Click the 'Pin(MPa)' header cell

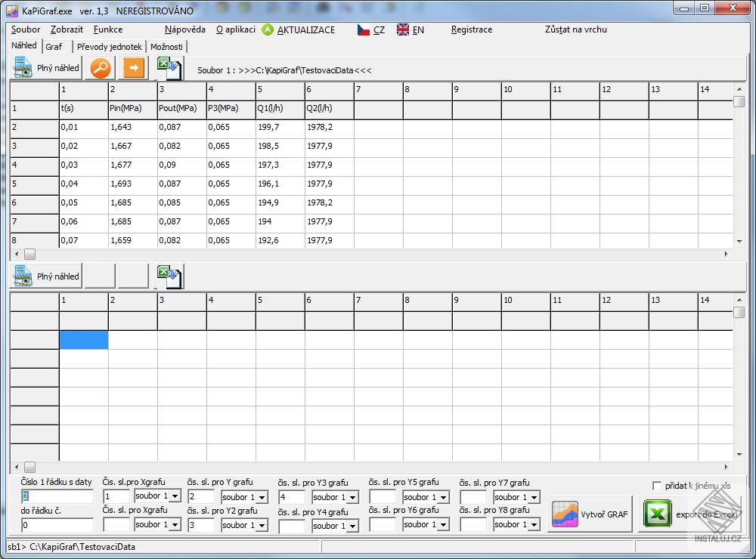(133, 109)
